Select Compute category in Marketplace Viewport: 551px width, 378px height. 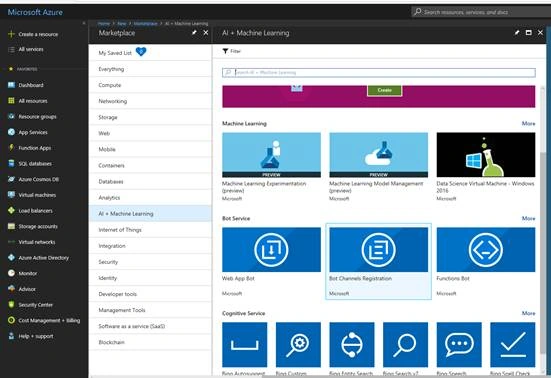pyautogui.click(x=150, y=85)
